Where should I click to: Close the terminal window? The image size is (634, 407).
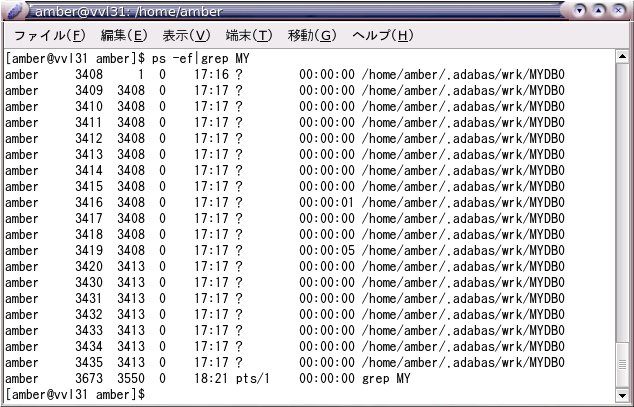(618, 10)
